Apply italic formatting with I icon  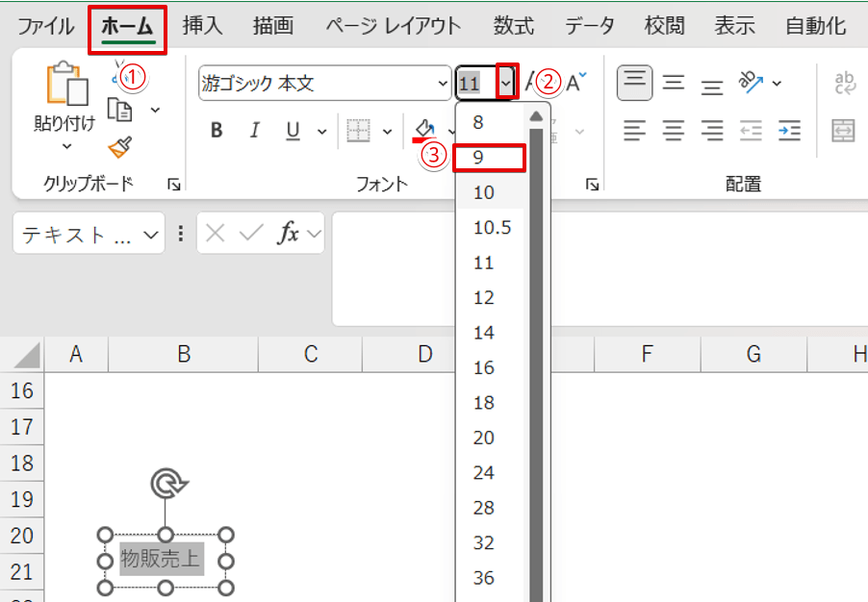(255, 131)
